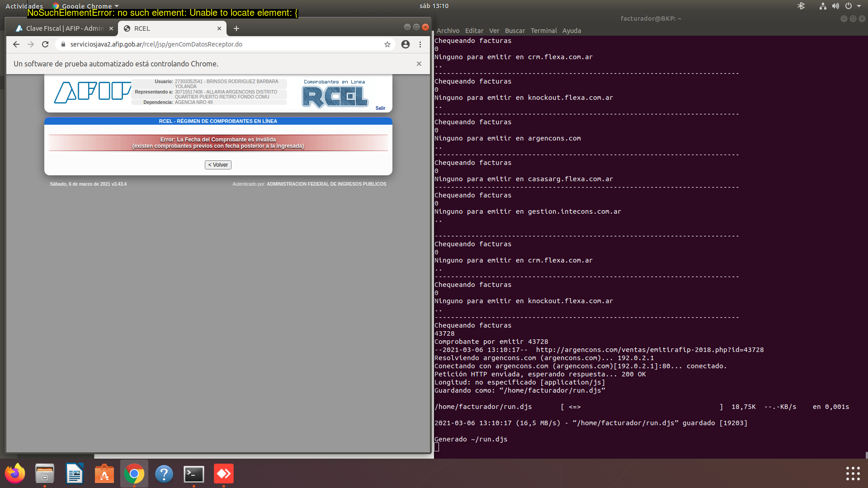Dismiss automated software infobar
The width and height of the screenshot is (868, 488).
coord(419,64)
